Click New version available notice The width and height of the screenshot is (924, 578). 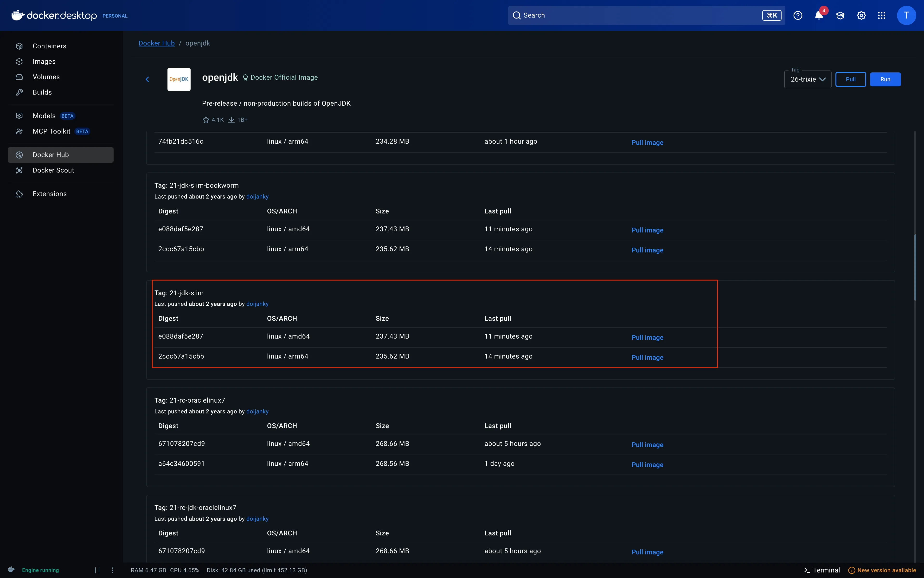click(x=882, y=570)
